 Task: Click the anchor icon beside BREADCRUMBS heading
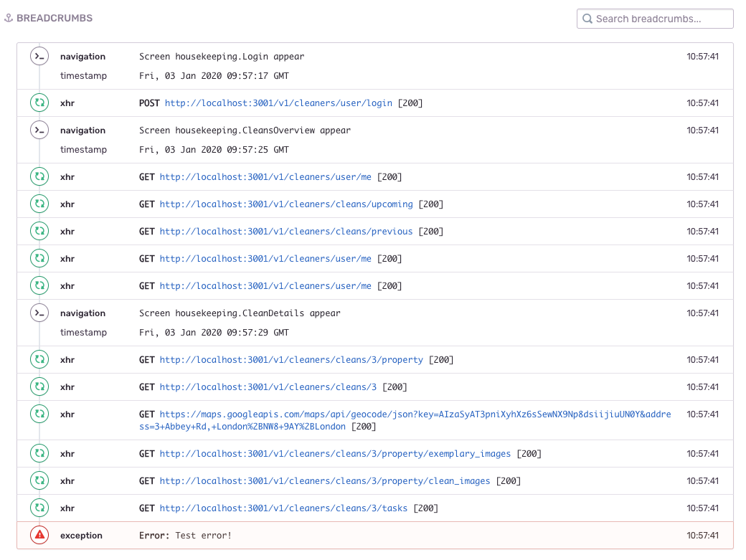9,18
